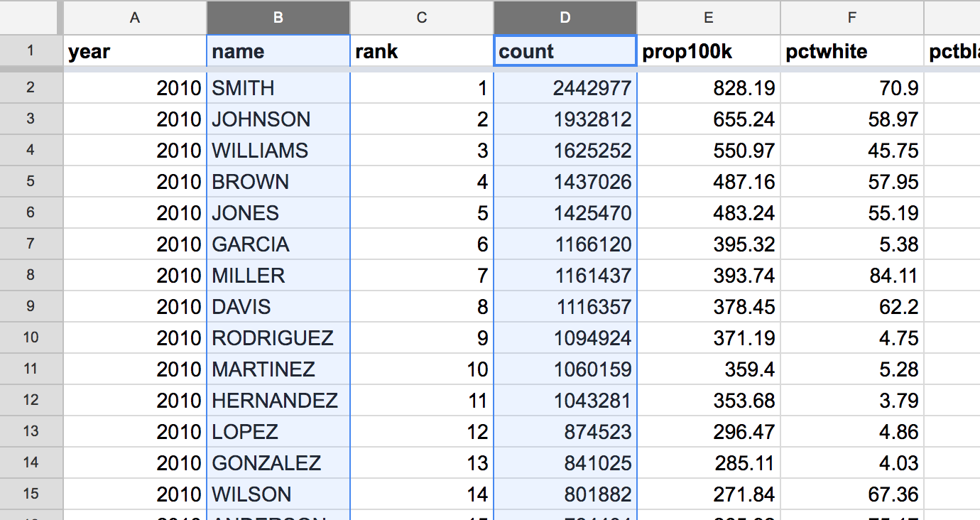
Task: Click count value 1166120
Action: coord(565,244)
